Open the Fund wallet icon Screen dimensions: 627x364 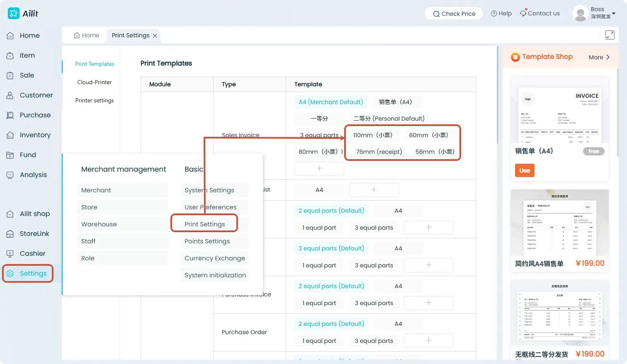pos(10,155)
